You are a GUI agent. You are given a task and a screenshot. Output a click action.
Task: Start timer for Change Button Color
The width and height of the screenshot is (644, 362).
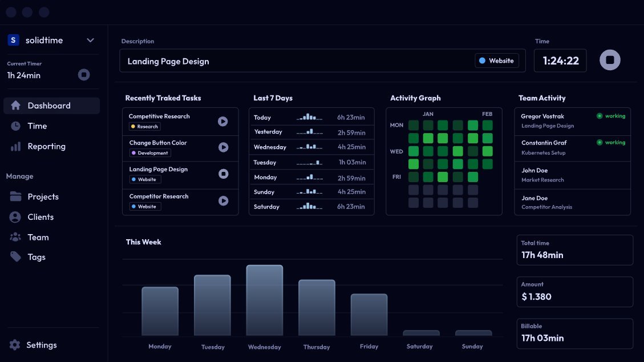coord(224,147)
